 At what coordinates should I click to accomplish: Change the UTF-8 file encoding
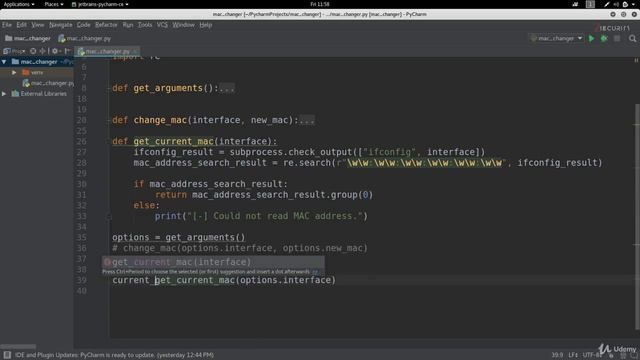(592, 355)
